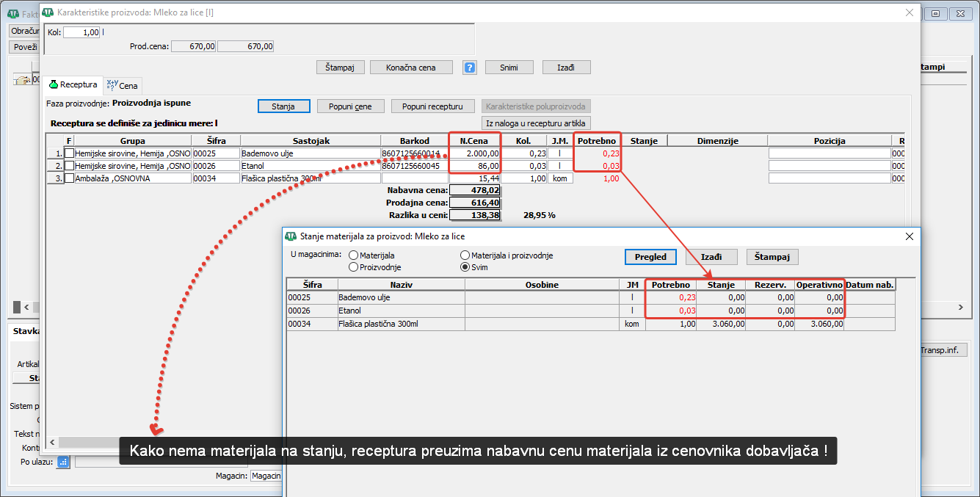Click the Kol quantity input field
The height and width of the screenshot is (497, 980).
click(81, 32)
